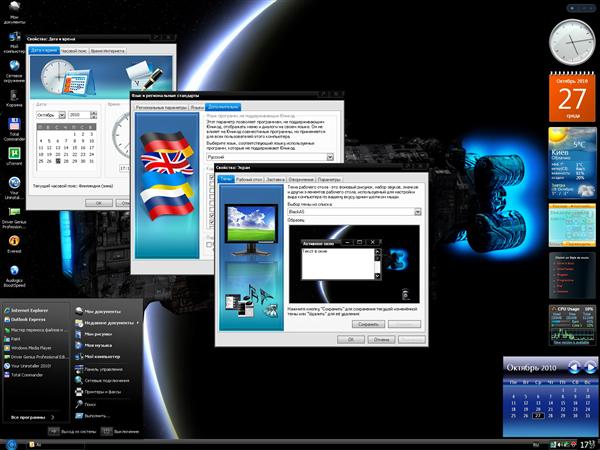Switch to the Заставка tab
Image resolution: width=600 pixels, height=450 pixels.
(x=276, y=179)
